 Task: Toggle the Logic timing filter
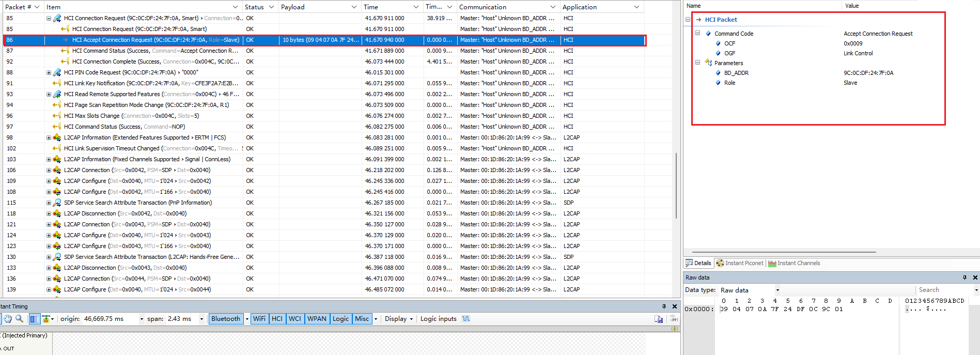[x=341, y=319]
